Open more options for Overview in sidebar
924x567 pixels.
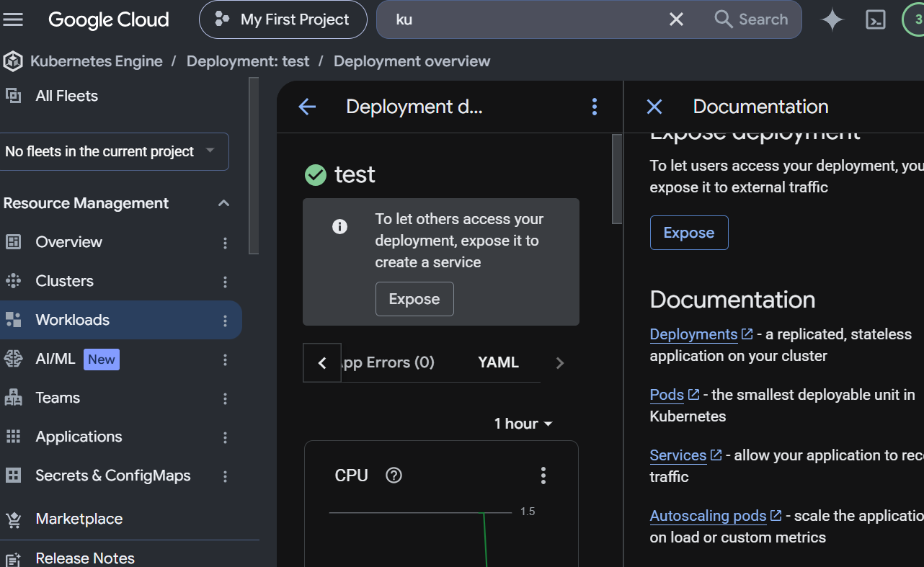[225, 243]
